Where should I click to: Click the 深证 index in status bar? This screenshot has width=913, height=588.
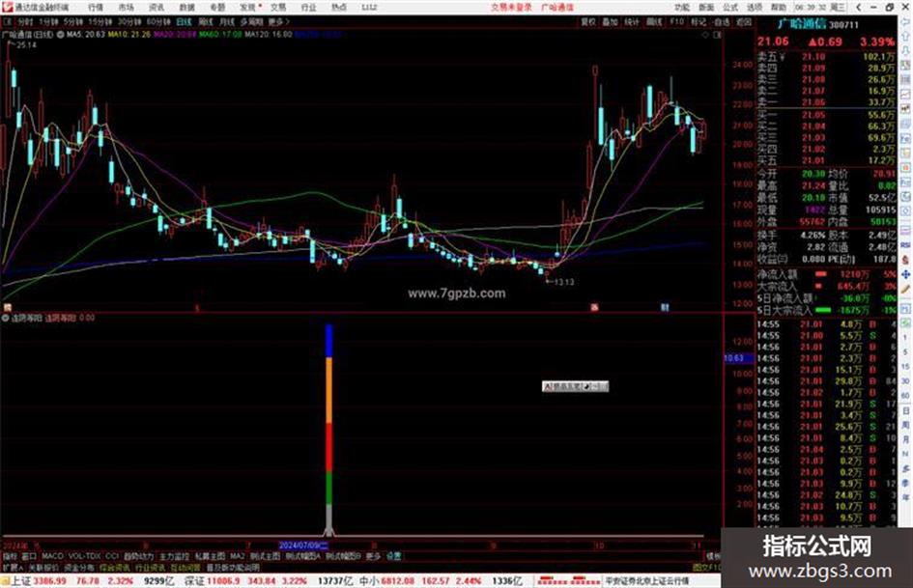coord(194,581)
